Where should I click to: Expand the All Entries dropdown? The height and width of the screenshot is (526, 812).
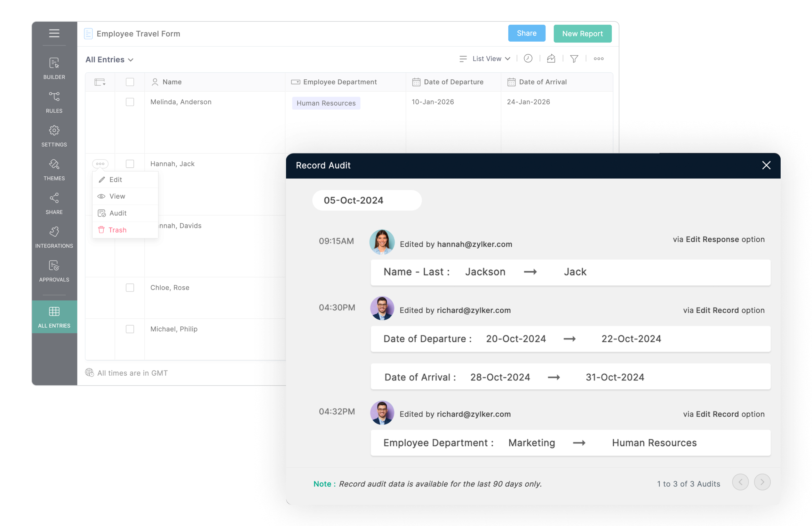(109, 60)
